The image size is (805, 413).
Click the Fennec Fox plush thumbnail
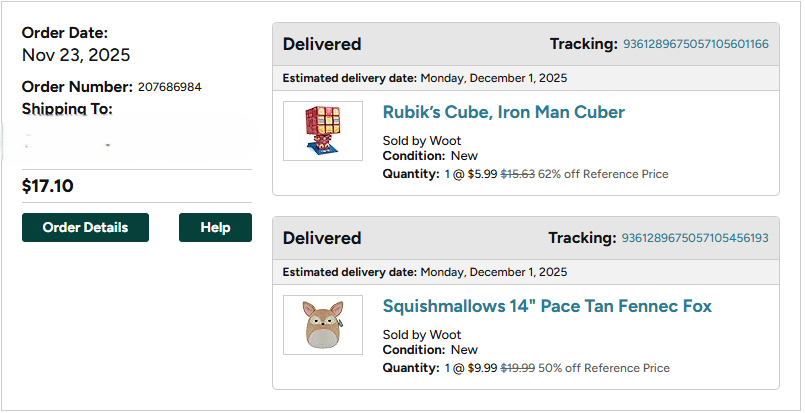322,325
